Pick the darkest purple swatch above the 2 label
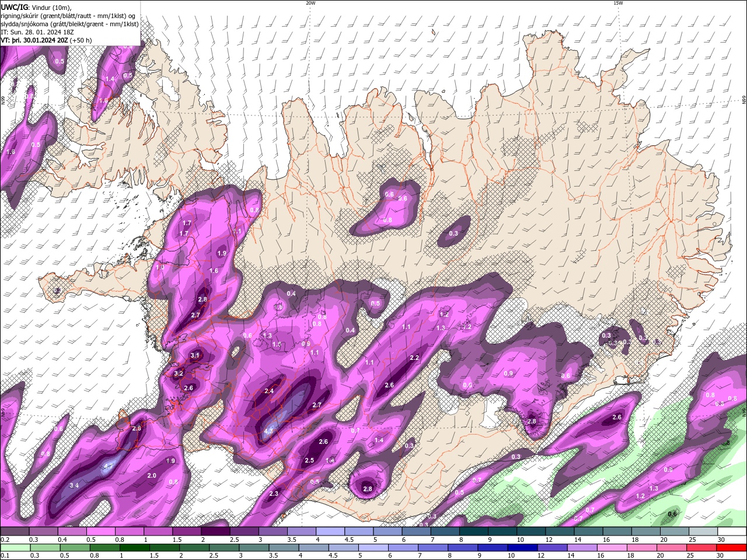The width and height of the screenshot is (747, 560). 215,531
